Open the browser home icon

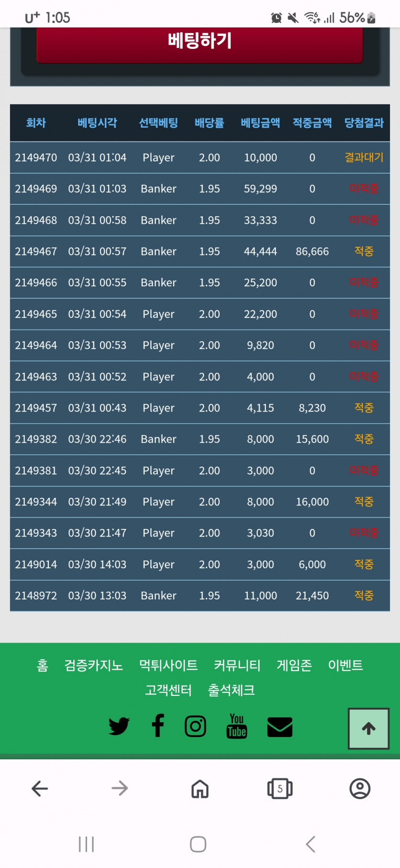[x=200, y=788]
